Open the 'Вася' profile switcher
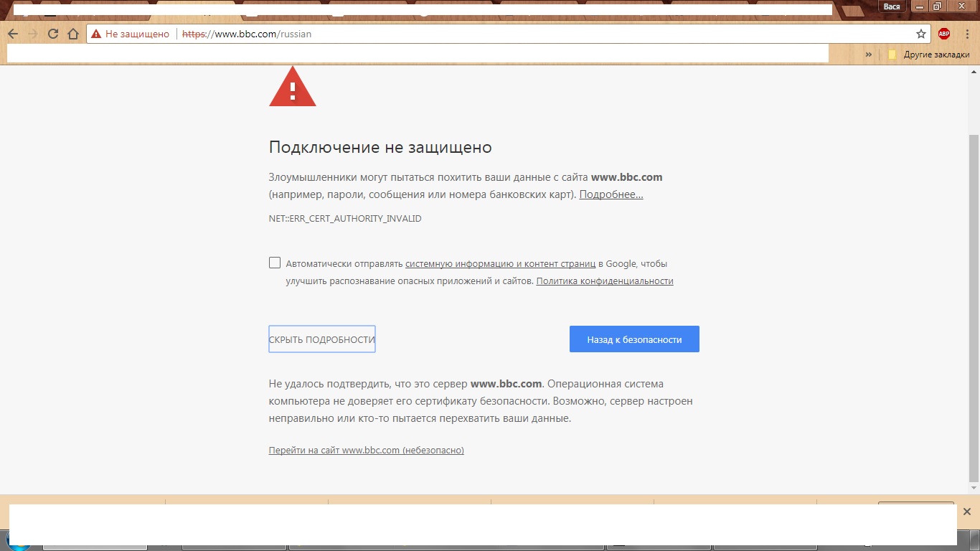 click(892, 6)
